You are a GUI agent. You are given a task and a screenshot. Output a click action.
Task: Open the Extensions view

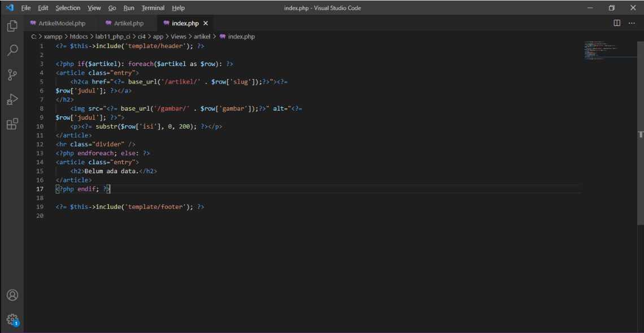(12, 124)
